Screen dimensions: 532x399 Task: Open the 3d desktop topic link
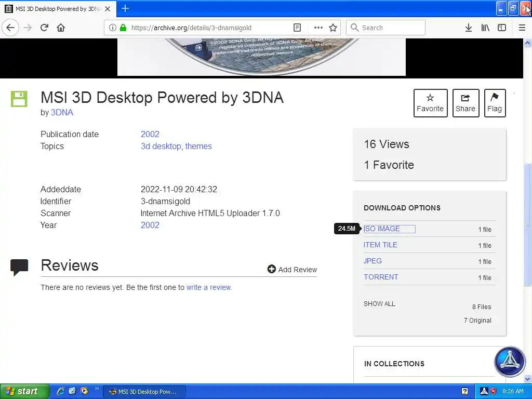click(x=161, y=146)
